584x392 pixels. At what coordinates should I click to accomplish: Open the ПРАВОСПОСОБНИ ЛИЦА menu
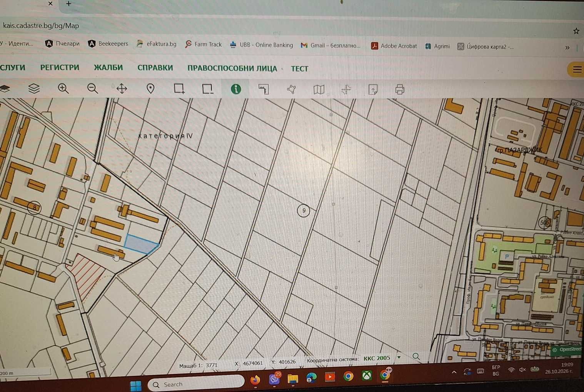(232, 68)
